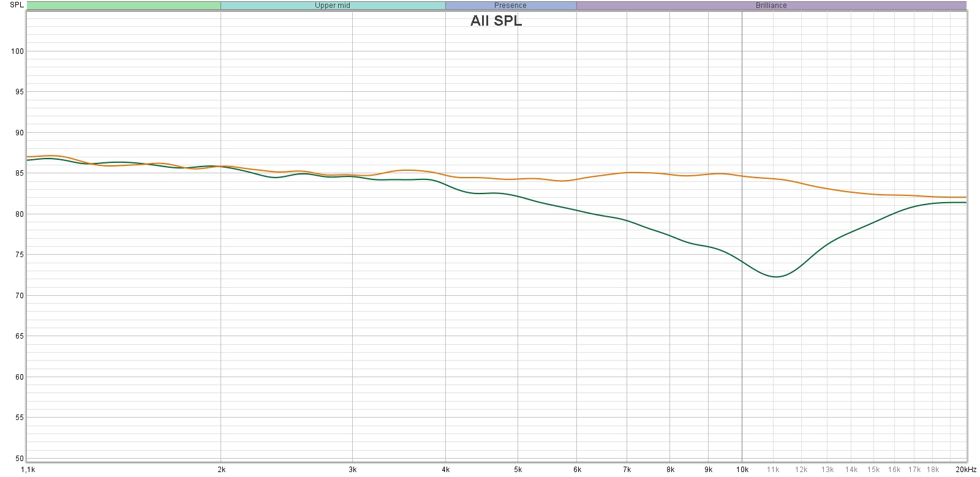This screenshot has width=980, height=477.
Task: Click the "1,1k" frequency axis label
Action: 28,470
